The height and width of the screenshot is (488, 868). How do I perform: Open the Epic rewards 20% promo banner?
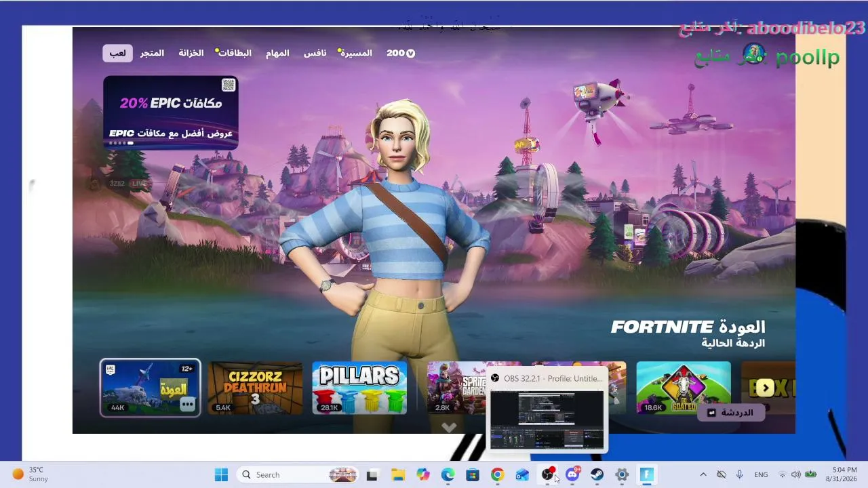coord(171,113)
